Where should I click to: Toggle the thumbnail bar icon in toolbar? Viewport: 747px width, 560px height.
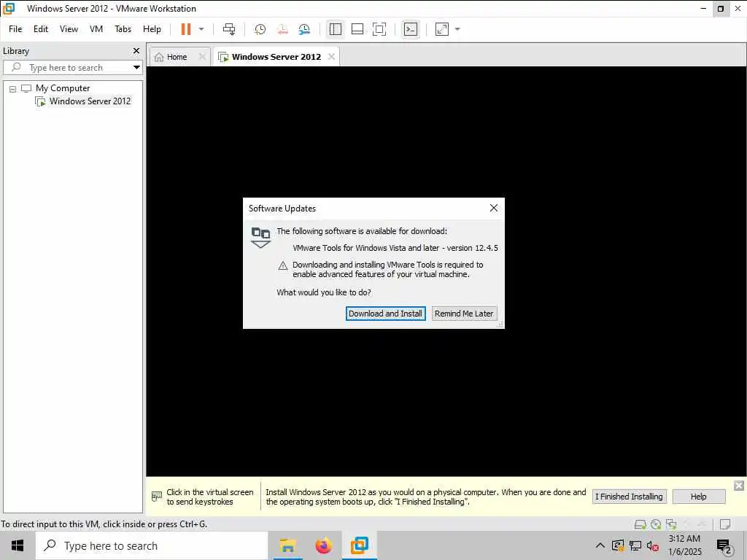pos(357,29)
